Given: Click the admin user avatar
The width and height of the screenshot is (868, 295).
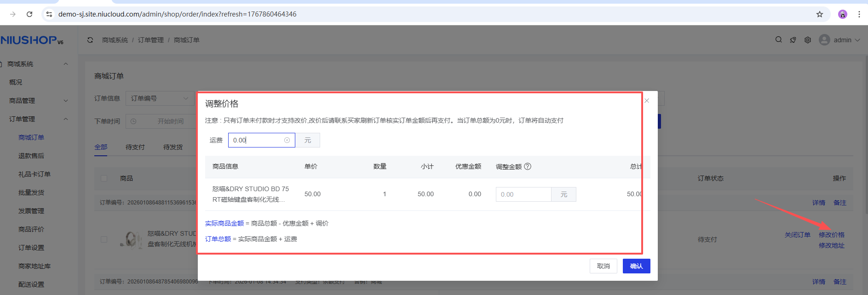Looking at the screenshot, I should pos(824,40).
